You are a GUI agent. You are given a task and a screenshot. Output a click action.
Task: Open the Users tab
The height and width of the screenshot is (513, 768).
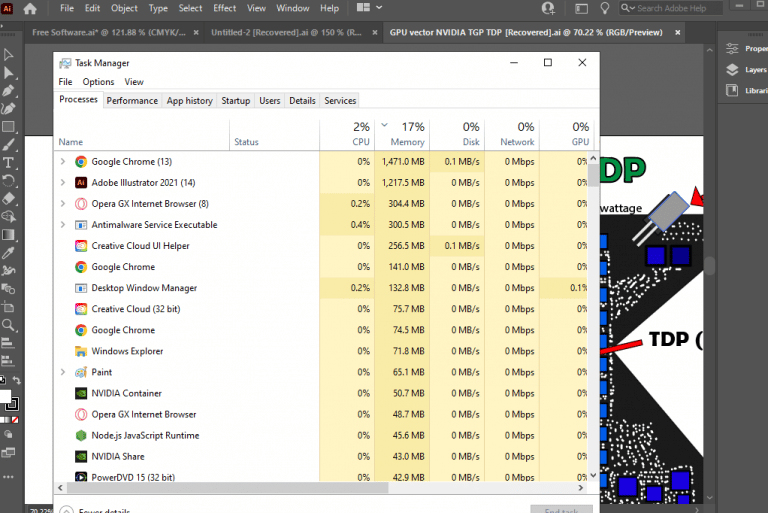point(270,100)
